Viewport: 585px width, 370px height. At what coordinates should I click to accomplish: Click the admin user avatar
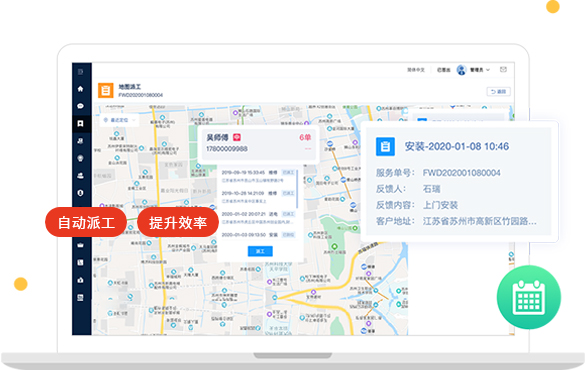462,70
